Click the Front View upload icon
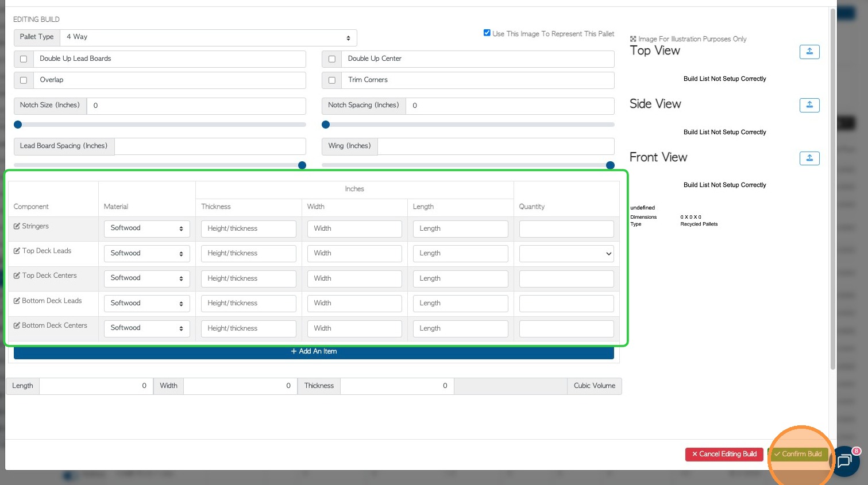Image resolution: width=868 pixels, height=485 pixels. (x=809, y=158)
